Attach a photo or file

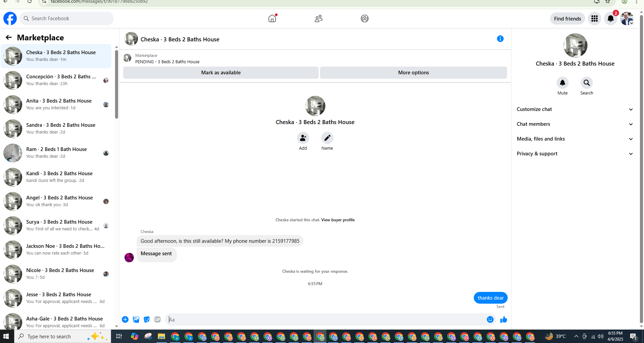point(136,319)
